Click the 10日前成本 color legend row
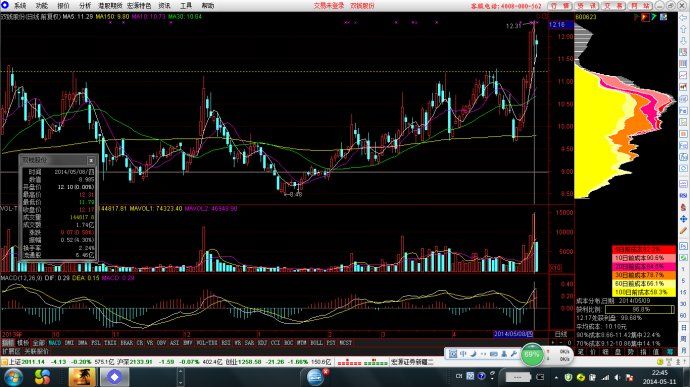The height and width of the screenshot is (387, 690). [x=644, y=258]
